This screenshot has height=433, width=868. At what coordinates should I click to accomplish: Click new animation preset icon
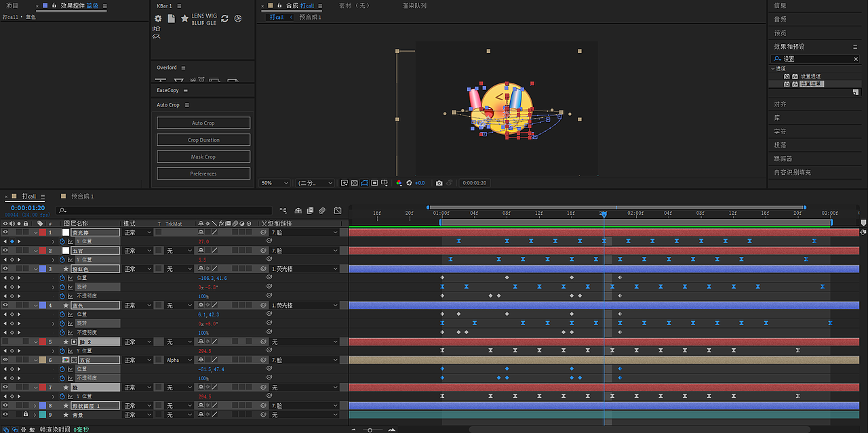[856, 91]
